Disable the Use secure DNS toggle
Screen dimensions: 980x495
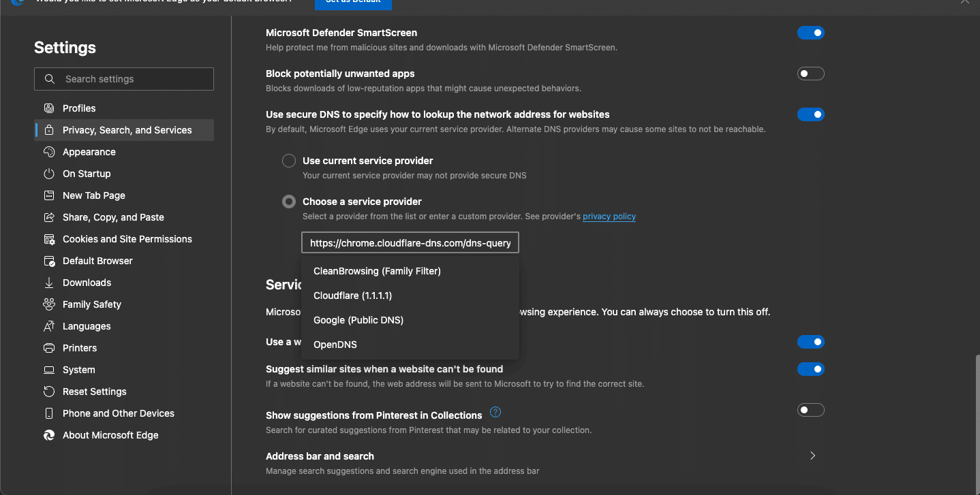pyautogui.click(x=811, y=114)
